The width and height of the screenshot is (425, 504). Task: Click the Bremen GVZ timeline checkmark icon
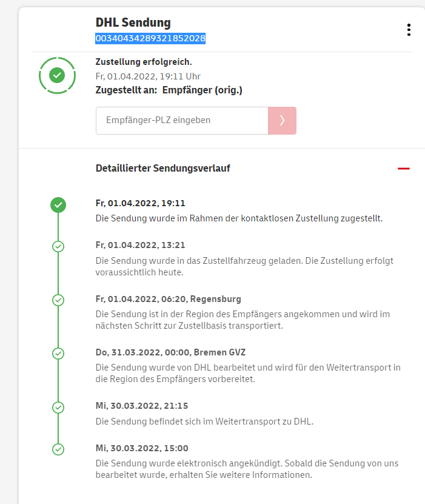pyautogui.click(x=58, y=354)
